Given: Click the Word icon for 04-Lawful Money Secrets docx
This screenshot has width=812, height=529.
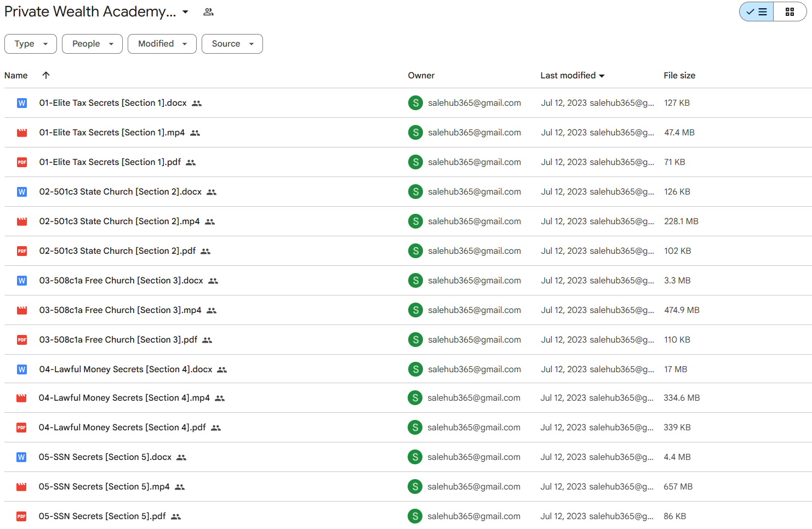Looking at the screenshot, I should pyautogui.click(x=22, y=369).
